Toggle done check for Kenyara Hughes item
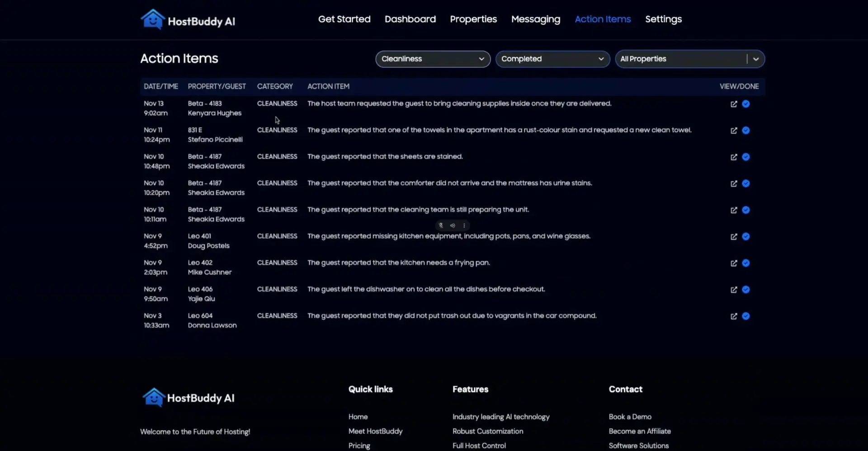 [x=746, y=104]
